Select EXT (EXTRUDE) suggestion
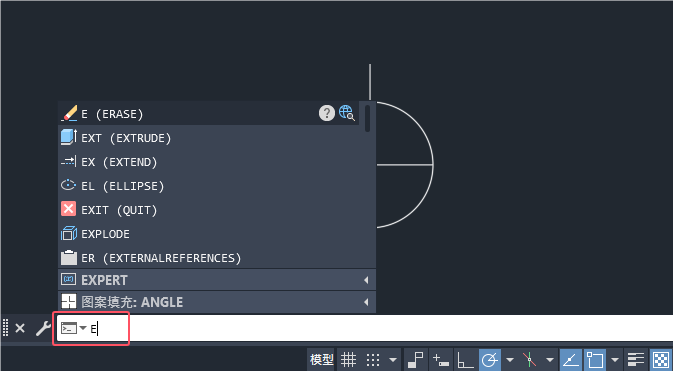The height and width of the screenshot is (371, 673). click(209, 138)
